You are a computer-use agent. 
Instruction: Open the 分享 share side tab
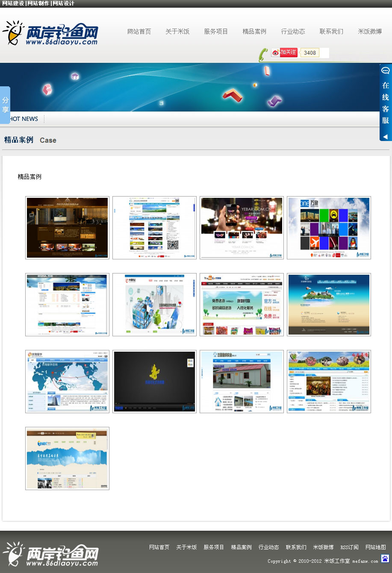point(5,105)
